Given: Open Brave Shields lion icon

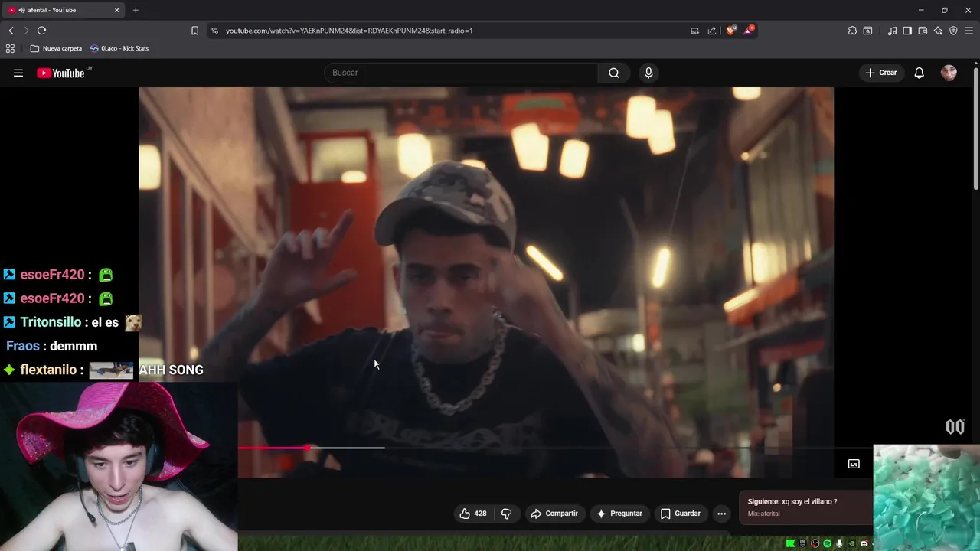Looking at the screenshot, I should (731, 31).
